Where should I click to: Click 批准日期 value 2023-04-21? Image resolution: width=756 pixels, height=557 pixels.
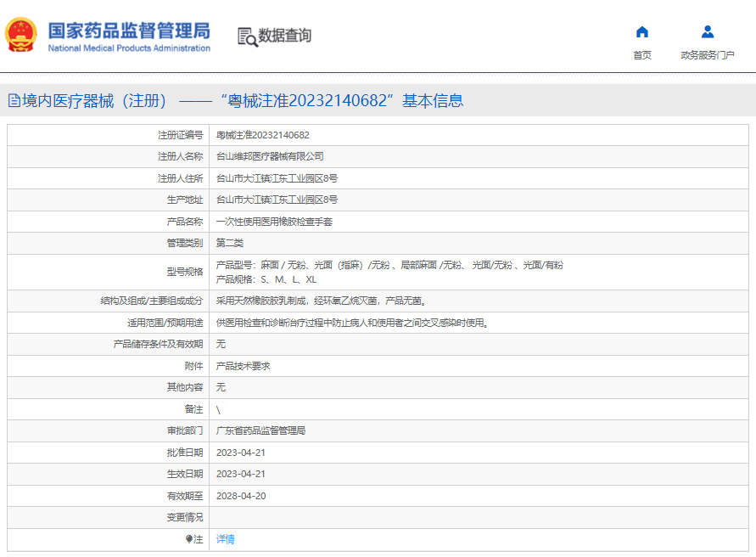point(241,453)
